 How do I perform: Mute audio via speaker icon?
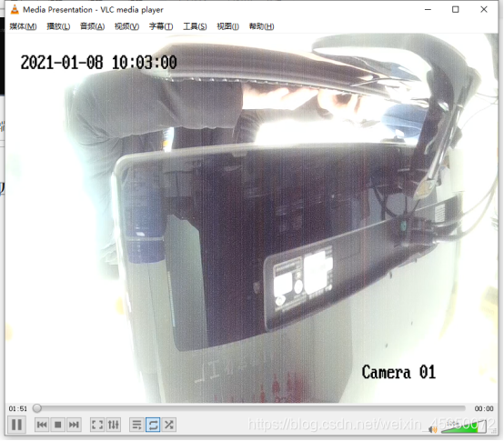434,429
